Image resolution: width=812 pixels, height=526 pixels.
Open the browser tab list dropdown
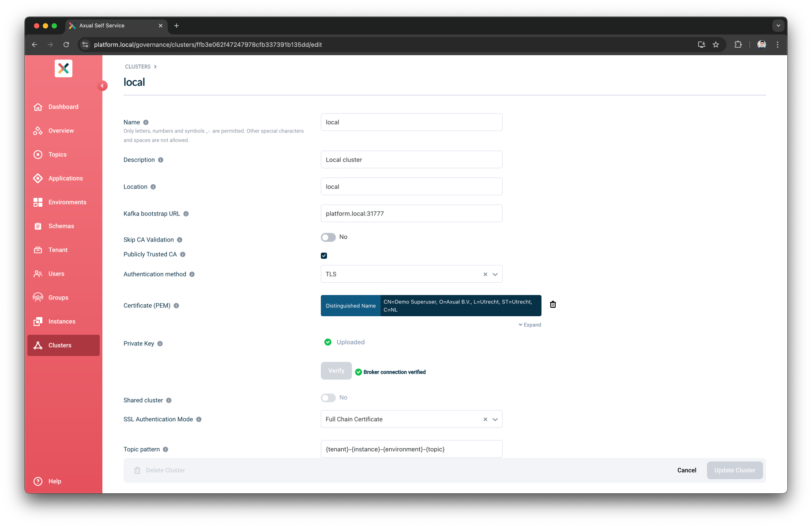(778, 26)
